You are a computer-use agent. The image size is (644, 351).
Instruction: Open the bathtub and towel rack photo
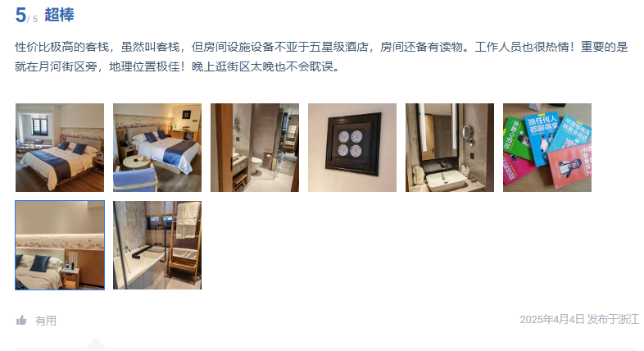click(x=157, y=245)
